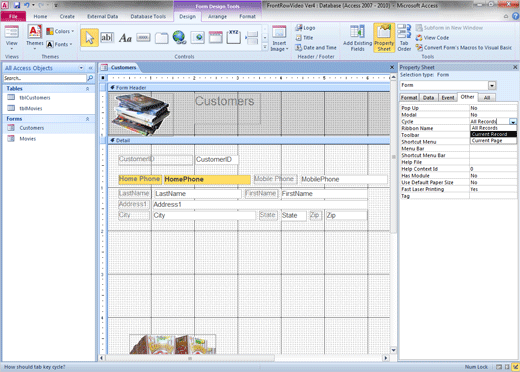The height and width of the screenshot is (372, 520).
Task: Switch to the Arrange ribbon tab
Action: click(x=217, y=16)
